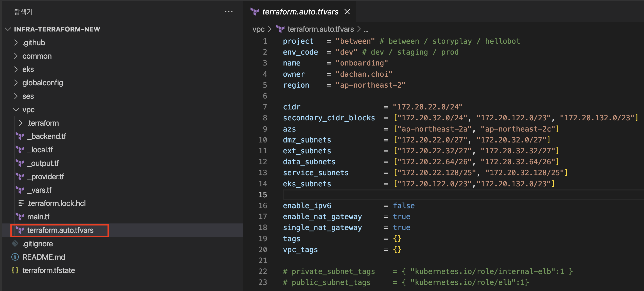The width and height of the screenshot is (644, 291).
Task: Click line number 1 in the gutter
Action: pos(265,41)
